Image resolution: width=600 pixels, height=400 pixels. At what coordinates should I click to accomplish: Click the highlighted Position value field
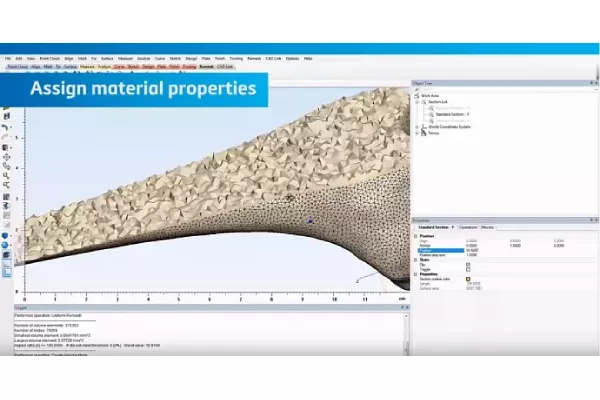click(440, 250)
